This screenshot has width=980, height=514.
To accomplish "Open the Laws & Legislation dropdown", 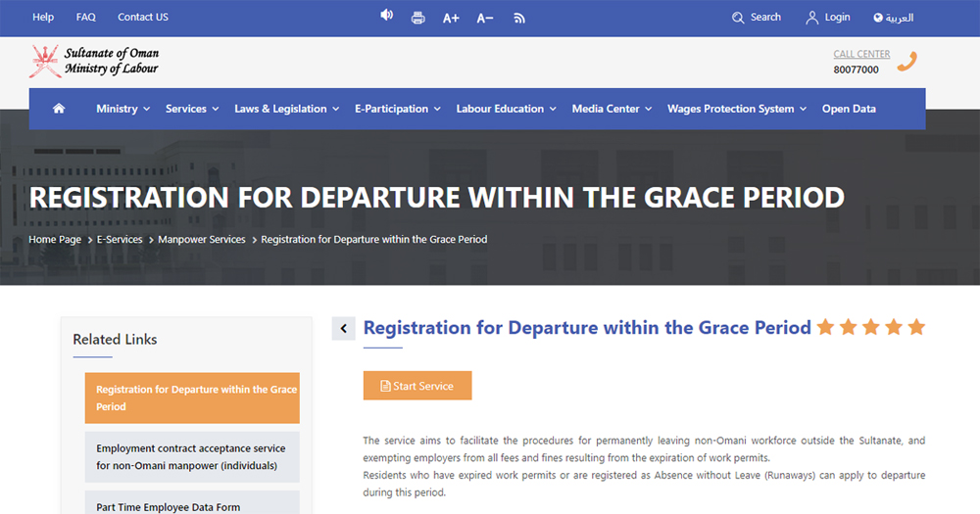I will point(287,109).
